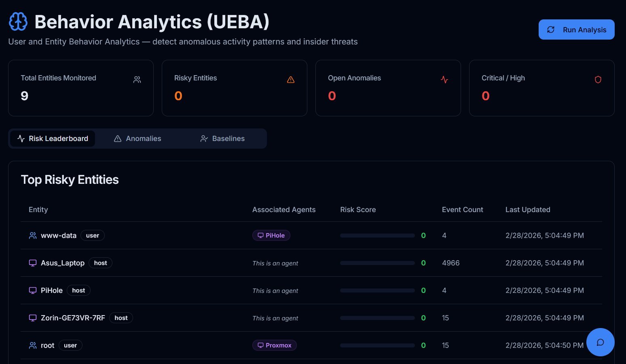Switch to the Anomalies tab

[137, 139]
